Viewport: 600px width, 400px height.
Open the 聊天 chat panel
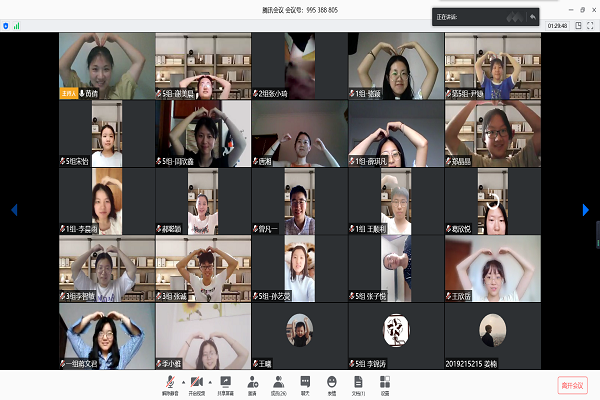coord(306,381)
